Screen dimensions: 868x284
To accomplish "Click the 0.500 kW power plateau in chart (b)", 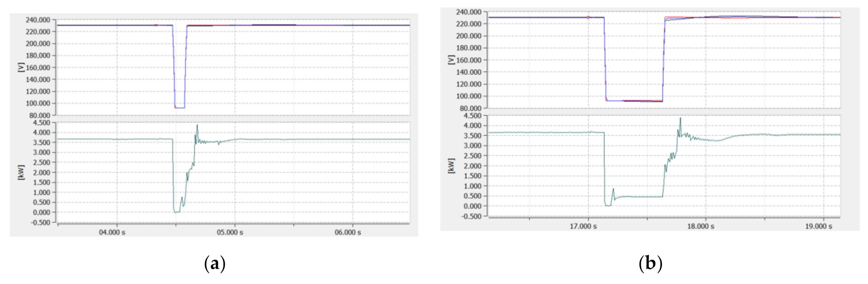I will tap(639, 197).
